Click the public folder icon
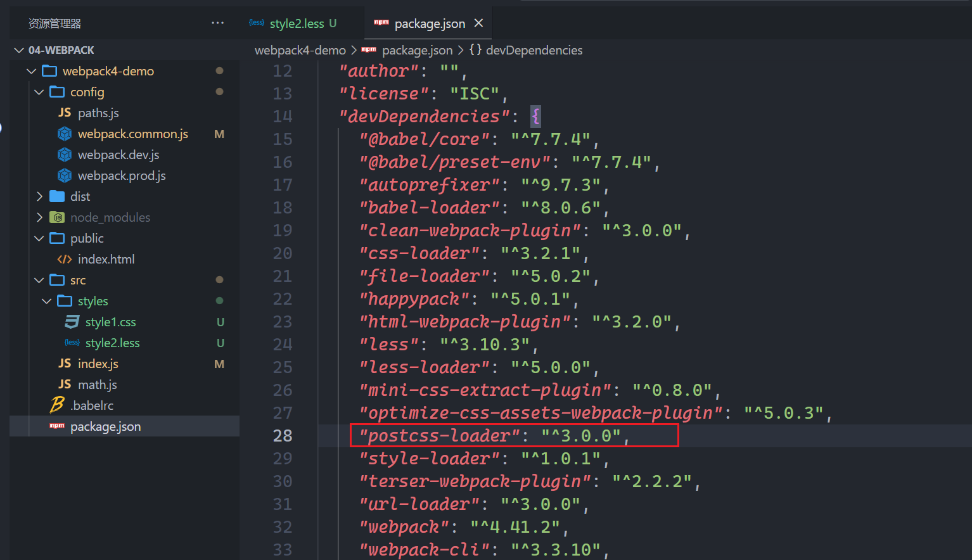 tap(57, 238)
